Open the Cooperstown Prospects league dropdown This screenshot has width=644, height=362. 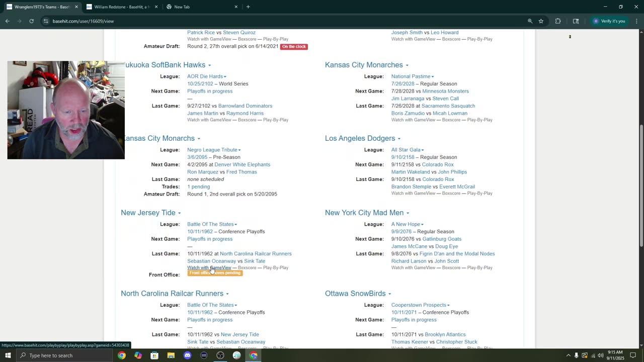(421, 305)
